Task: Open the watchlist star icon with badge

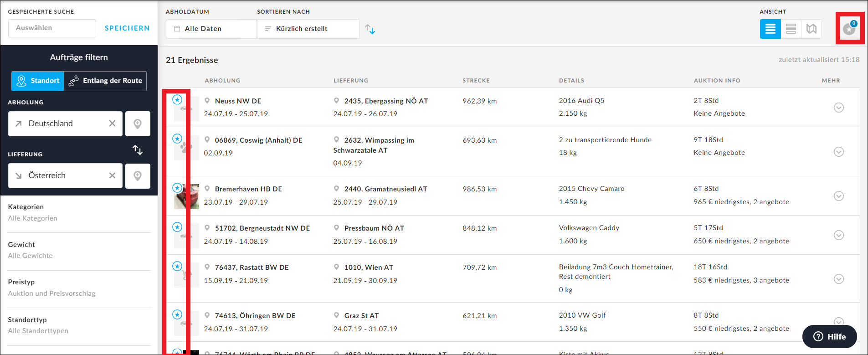Action: (849, 29)
